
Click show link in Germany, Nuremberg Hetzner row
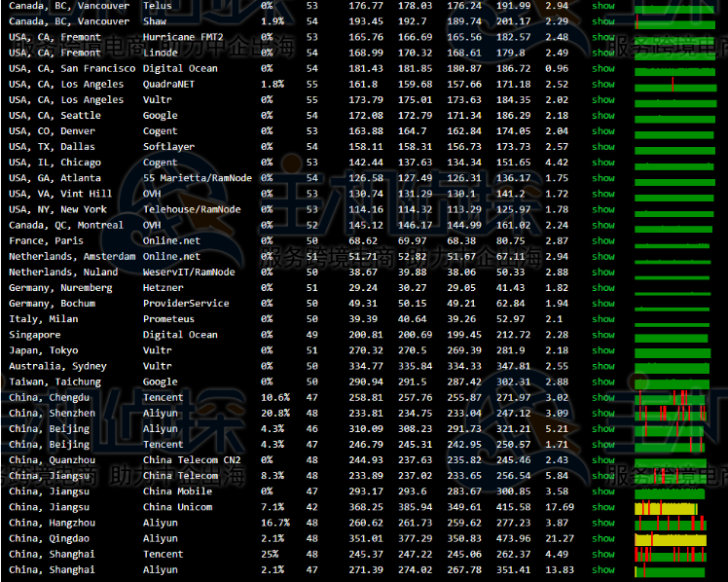pyautogui.click(x=603, y=288)
